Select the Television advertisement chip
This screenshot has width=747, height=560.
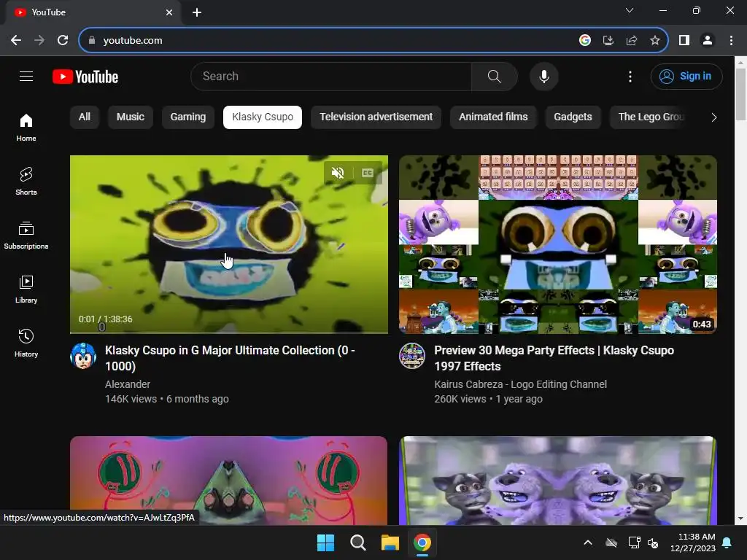[x=376, y=117]
